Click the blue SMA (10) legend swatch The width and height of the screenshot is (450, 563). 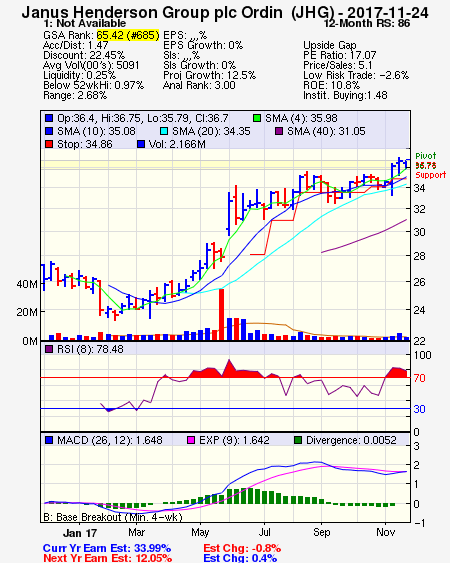[49, 131]
